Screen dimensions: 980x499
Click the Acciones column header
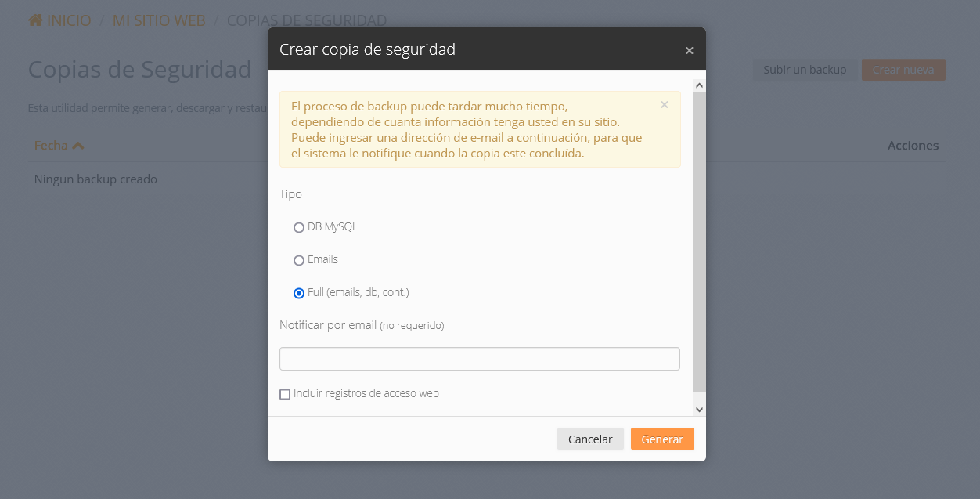tap(913, 146)
